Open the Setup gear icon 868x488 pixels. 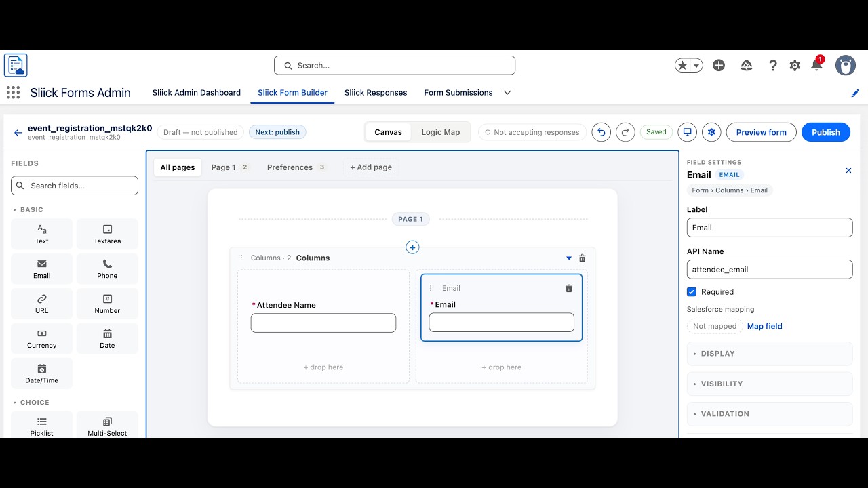point(795,66)
